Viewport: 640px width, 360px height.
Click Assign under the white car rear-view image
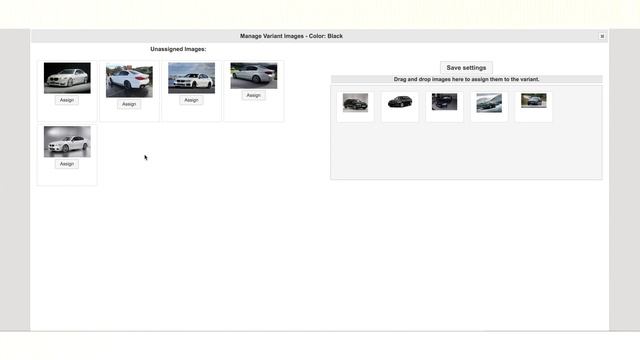[129, 104]
